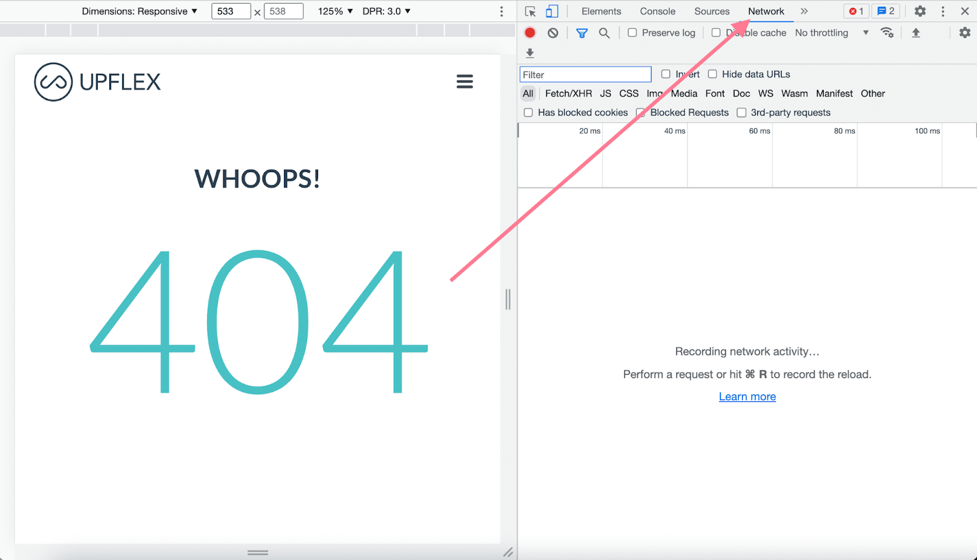Viewport: 977px width, 560px height.
Task: Open Upflex hamburger menu
Action: pyautogui.click(x=465, y=81)
